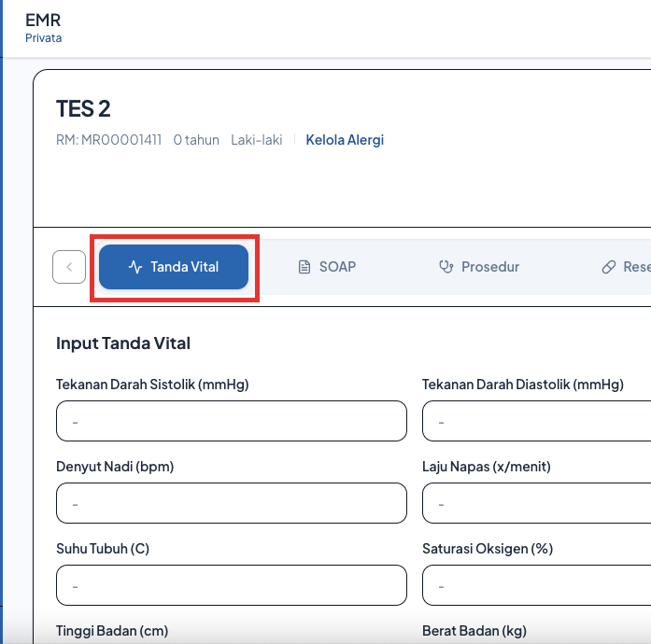Select the Denyut Nadi (bpm) field
Image resolution: width=651 pixels, height=644 pixels.
pyautogui.click(x=232, y=503)
